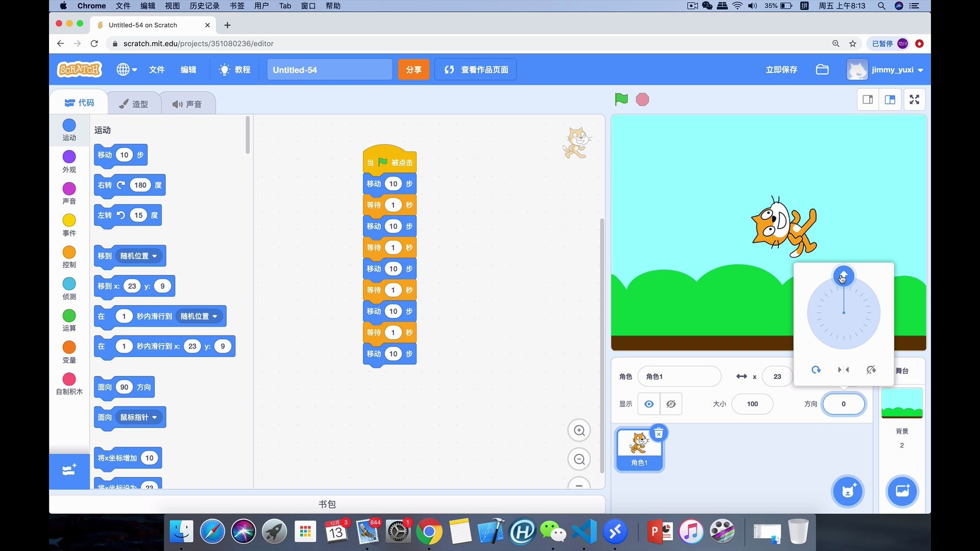Image resolution: width=980 pixels, height=551 pixels.
Task: Click the direction dial handle
Action: [843, 275]
